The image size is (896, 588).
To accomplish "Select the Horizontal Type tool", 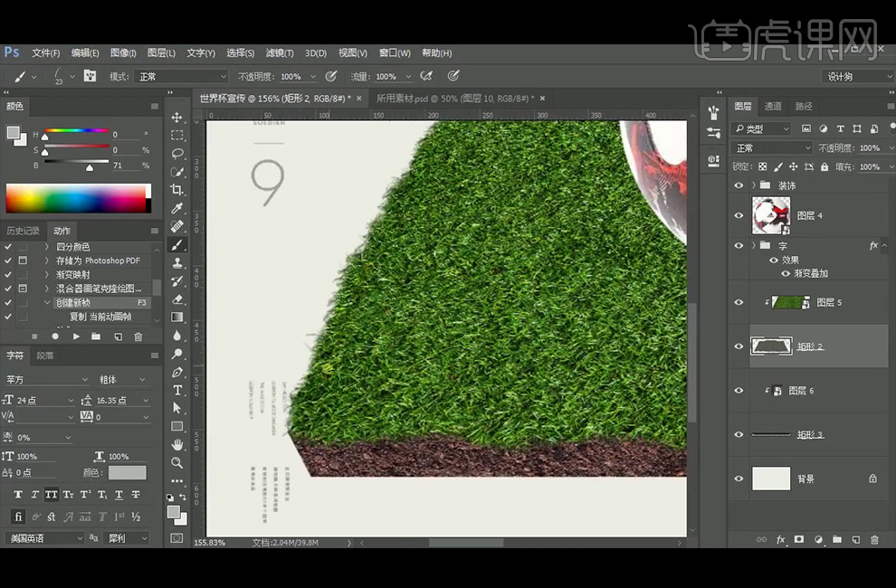I will pyautogui.click(x=177, y=390).
